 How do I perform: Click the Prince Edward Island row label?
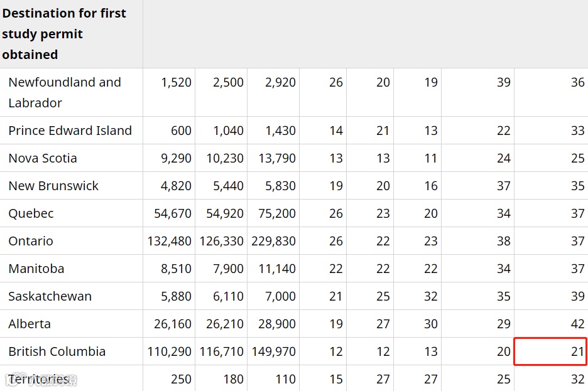(x=70, y=131)
